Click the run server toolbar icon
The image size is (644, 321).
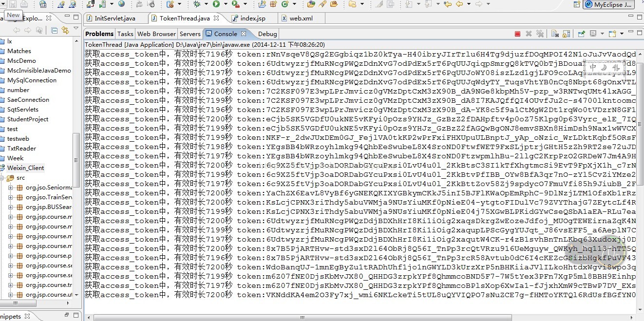102,4
